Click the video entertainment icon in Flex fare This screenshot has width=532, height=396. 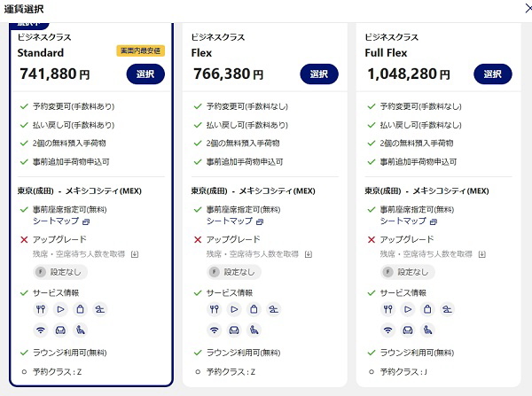(x=234, y=309)
